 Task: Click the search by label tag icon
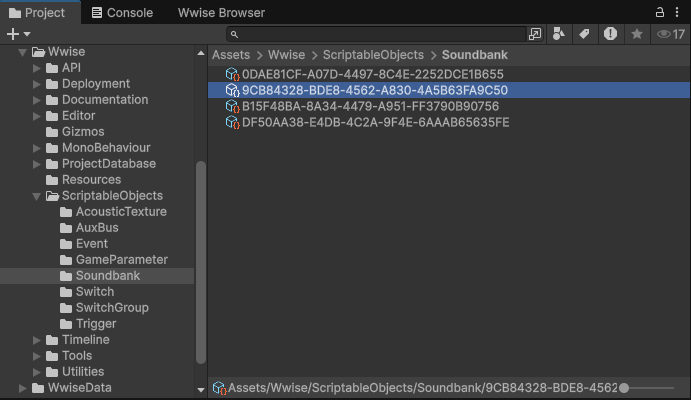(x=585, y=34)
